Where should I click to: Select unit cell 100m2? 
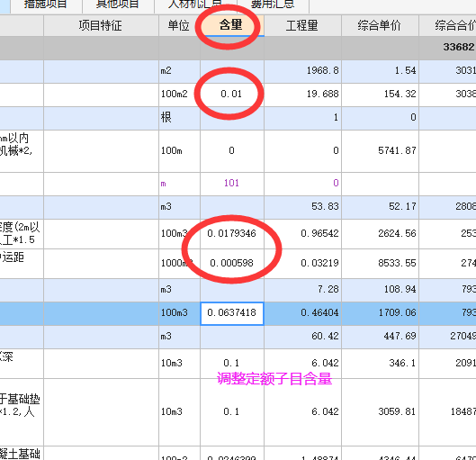[x=179, y=95]
